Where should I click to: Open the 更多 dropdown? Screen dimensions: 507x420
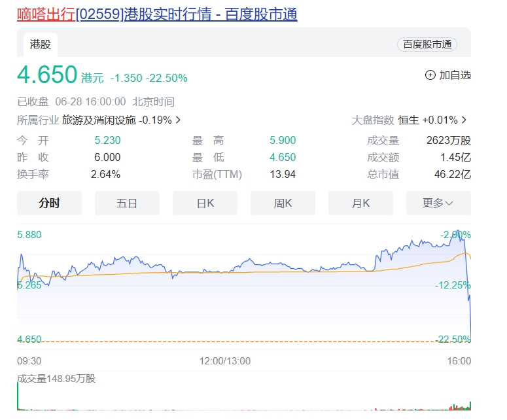click(x=438, y=203)
